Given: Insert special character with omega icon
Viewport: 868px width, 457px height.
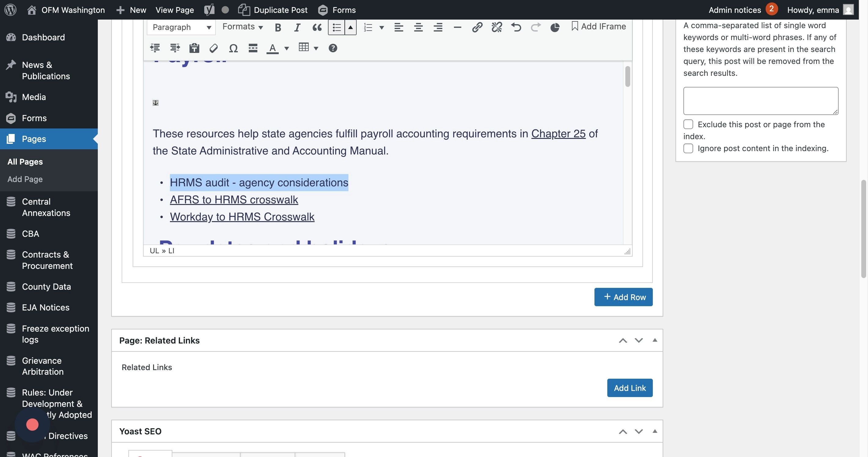Looking at the screenshot, I should tap(233, 48).
